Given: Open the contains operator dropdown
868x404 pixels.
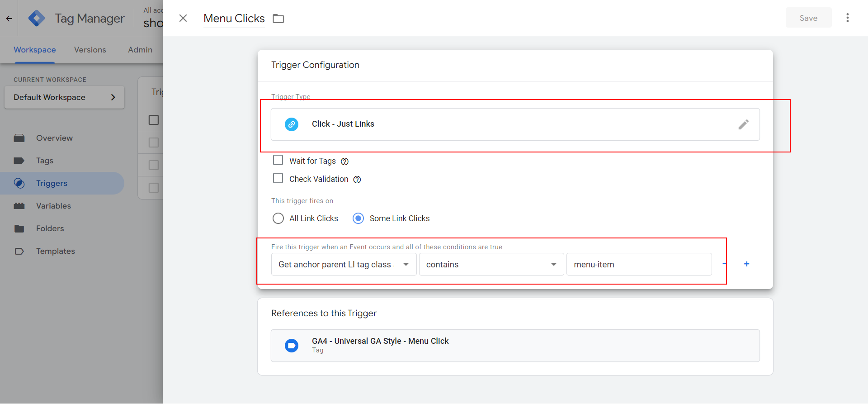Looking at the screenshot, I should (491, 265).
